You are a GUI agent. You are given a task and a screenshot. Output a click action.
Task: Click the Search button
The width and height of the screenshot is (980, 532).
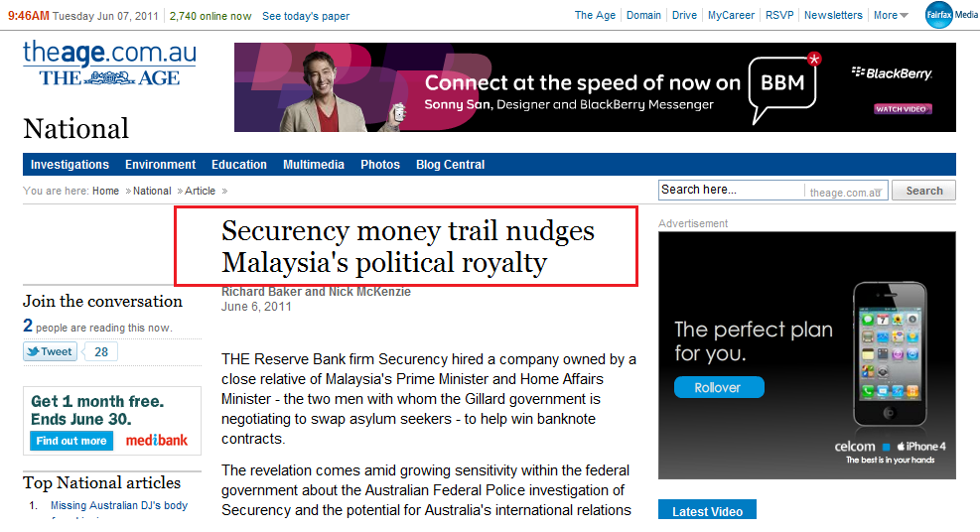pos(923,191)
